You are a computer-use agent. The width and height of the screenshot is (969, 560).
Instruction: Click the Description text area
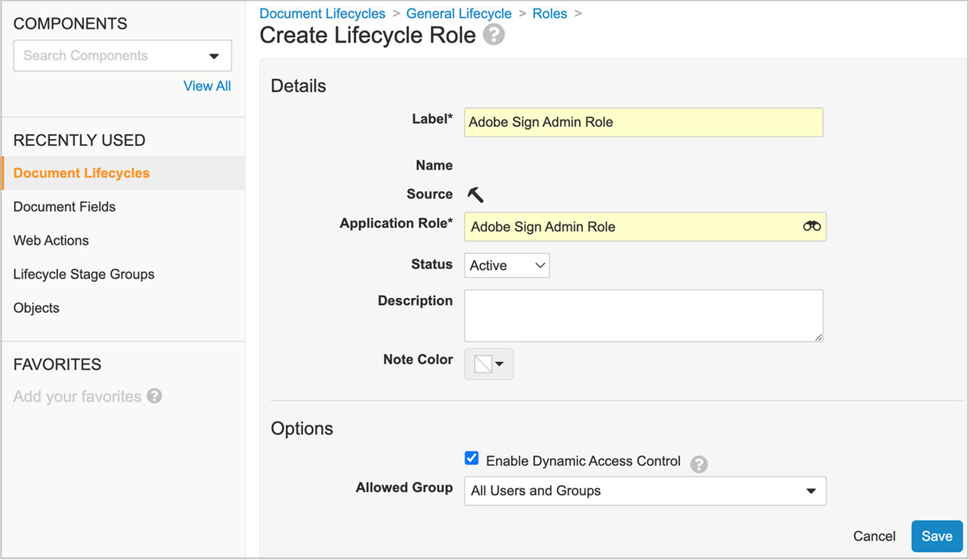643,316
